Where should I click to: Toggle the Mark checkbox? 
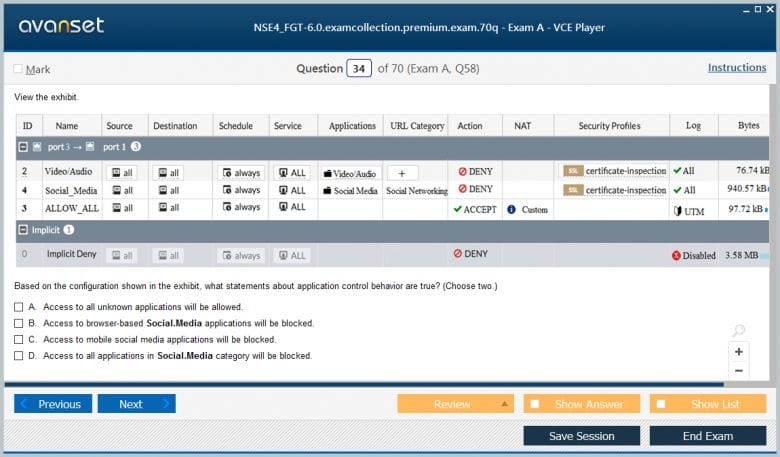click(18, 69)
